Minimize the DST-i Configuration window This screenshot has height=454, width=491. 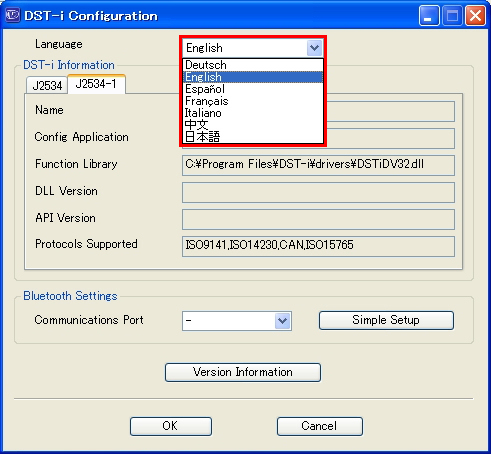pyautogui.click(x=429, y=16)
